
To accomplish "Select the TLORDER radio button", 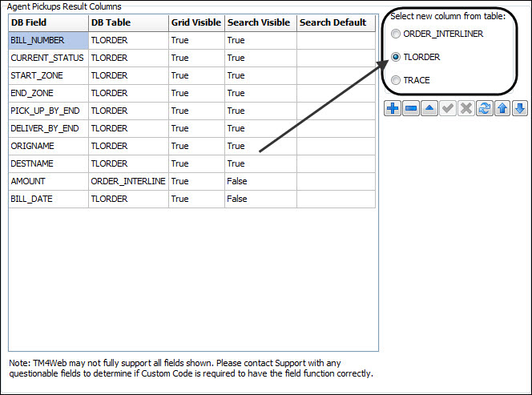I will click(x=396, y=57).
